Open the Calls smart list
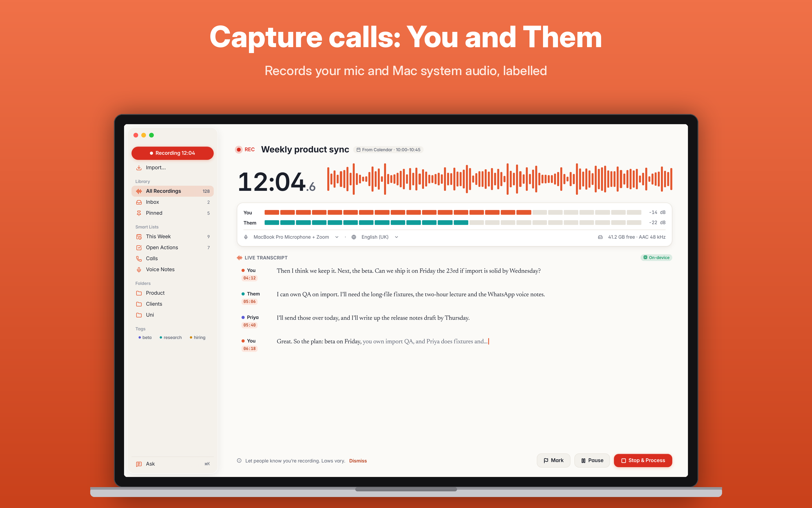812x508 pixels. (x=173, y=259)
